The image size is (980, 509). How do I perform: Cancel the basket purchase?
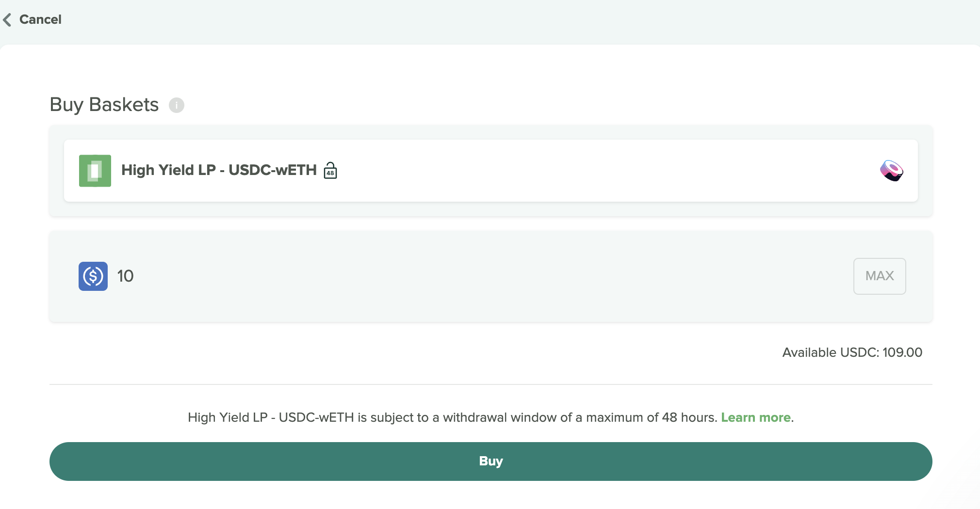tap(40, 19)
